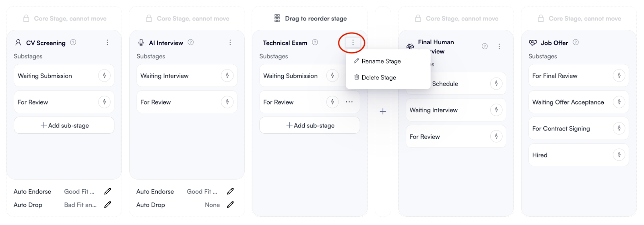Add sub-stage under CV Screening
644x225 pixels.
tap(64, 125)
